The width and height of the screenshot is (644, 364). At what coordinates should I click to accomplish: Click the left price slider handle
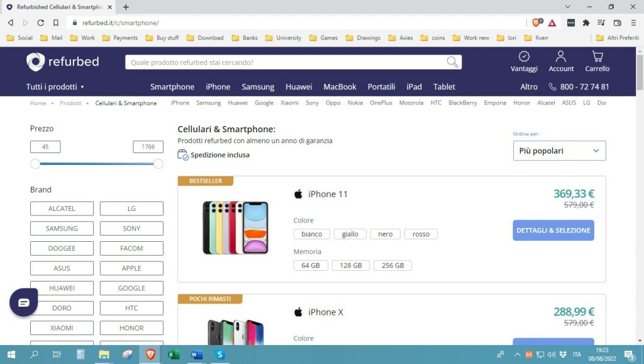click(x=35, y=164)
